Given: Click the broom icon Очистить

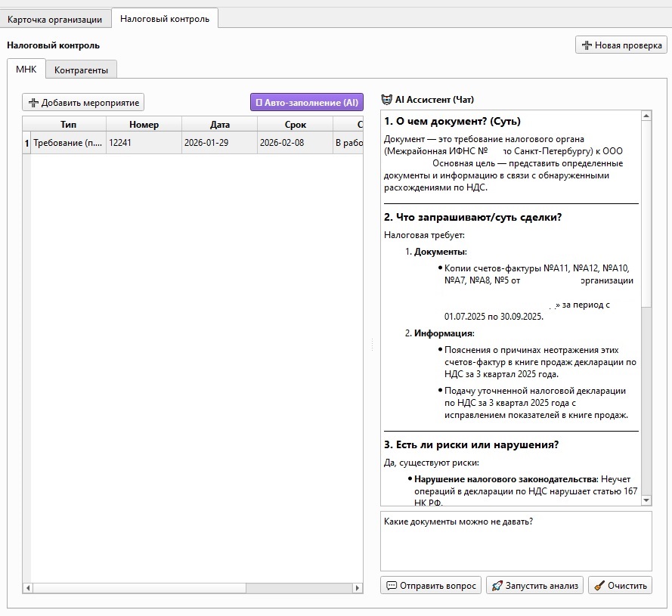Looking at the screenshot, I should pos(599,585).
